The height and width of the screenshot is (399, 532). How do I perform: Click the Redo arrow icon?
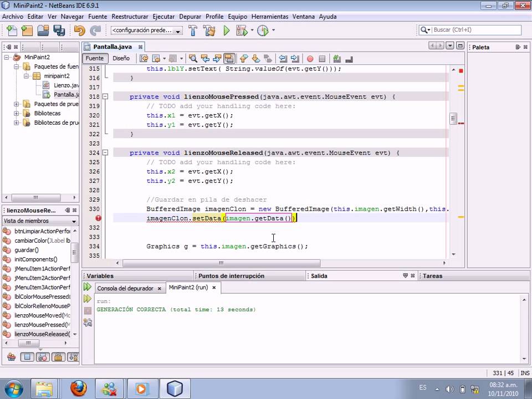tap(95, 30)
